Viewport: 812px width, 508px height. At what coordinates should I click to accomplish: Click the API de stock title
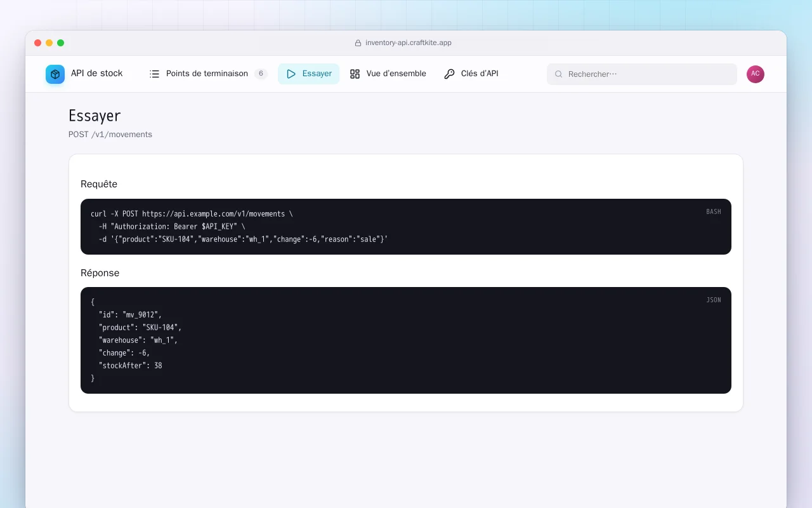[x=96, y=73]
